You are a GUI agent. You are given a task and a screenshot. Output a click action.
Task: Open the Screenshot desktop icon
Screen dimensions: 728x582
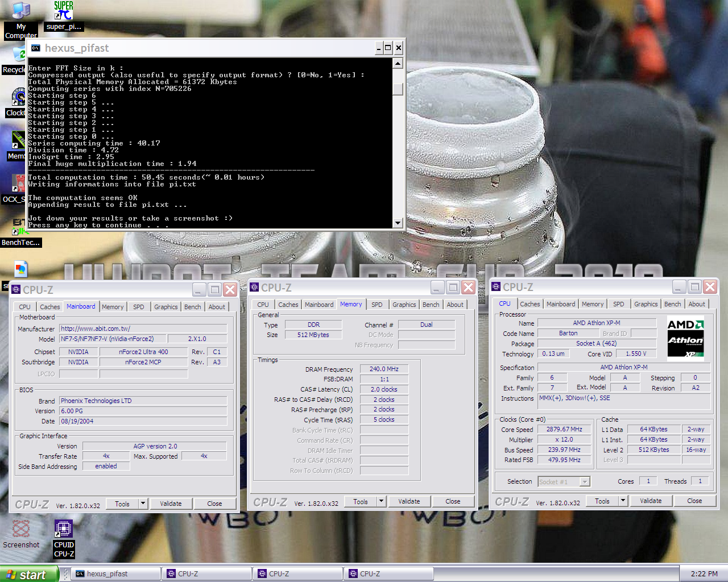point(21,534)
